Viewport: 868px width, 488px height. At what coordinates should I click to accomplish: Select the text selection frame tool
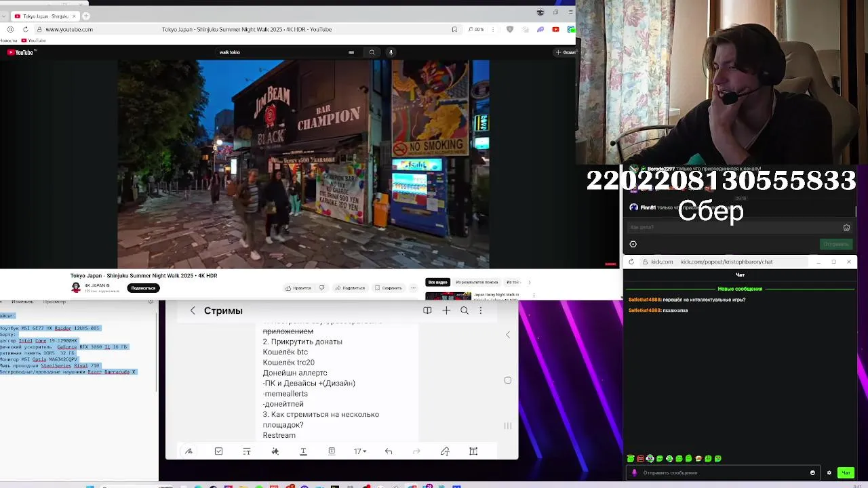(473, 451)
